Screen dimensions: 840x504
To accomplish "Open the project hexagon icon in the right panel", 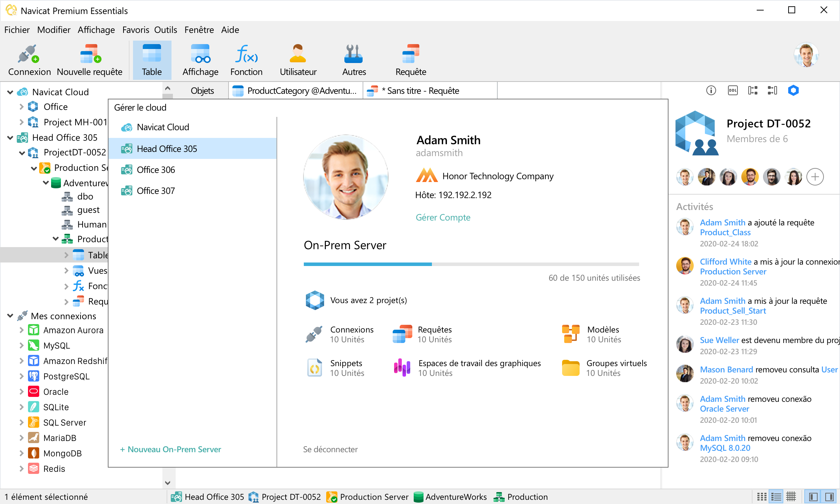I will 793,91.
